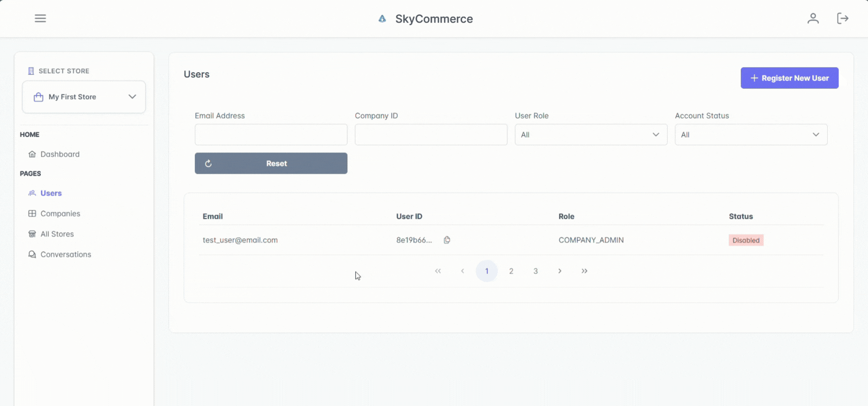Select Users in the sidebar
This screenshot has width=868, height=406.
51,193
